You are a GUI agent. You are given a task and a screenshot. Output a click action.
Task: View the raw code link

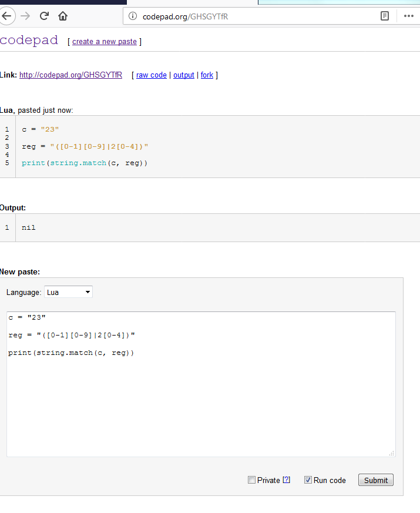[152, 75]
